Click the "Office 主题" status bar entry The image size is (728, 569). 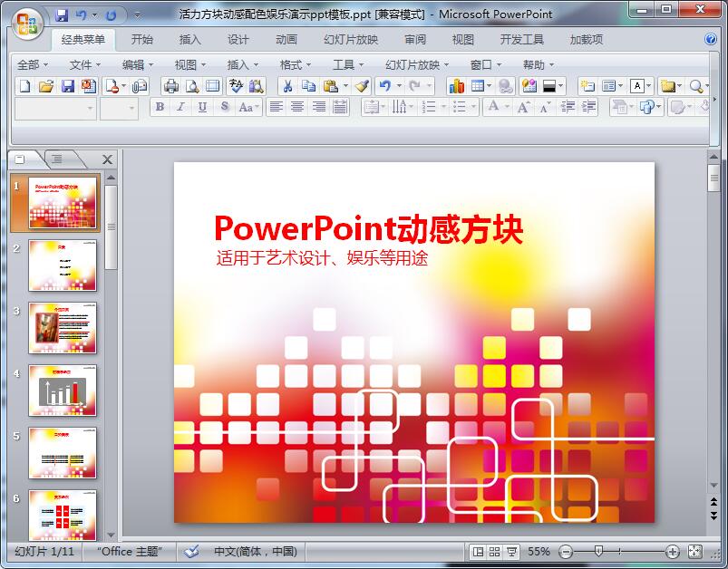[130, 552]
